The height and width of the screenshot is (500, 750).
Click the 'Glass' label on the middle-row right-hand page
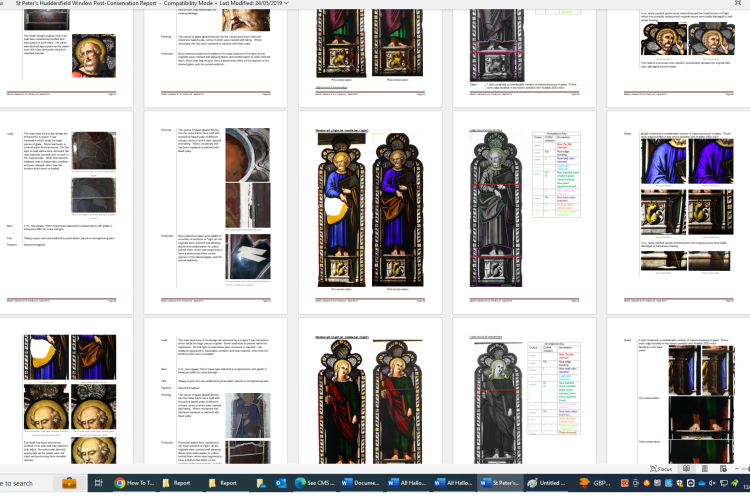pyautogui.click(x=627, y=133)
